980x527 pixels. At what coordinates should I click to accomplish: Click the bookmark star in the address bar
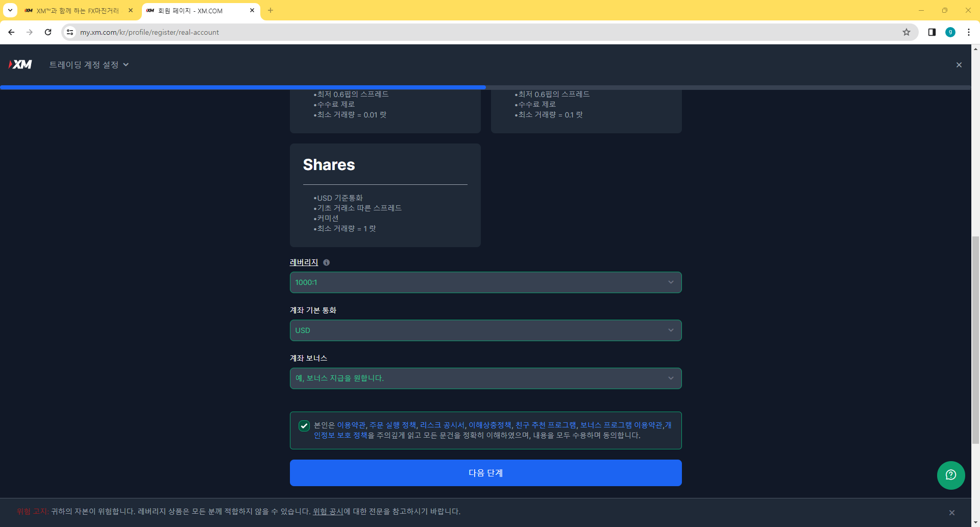[x=906, y=32]
